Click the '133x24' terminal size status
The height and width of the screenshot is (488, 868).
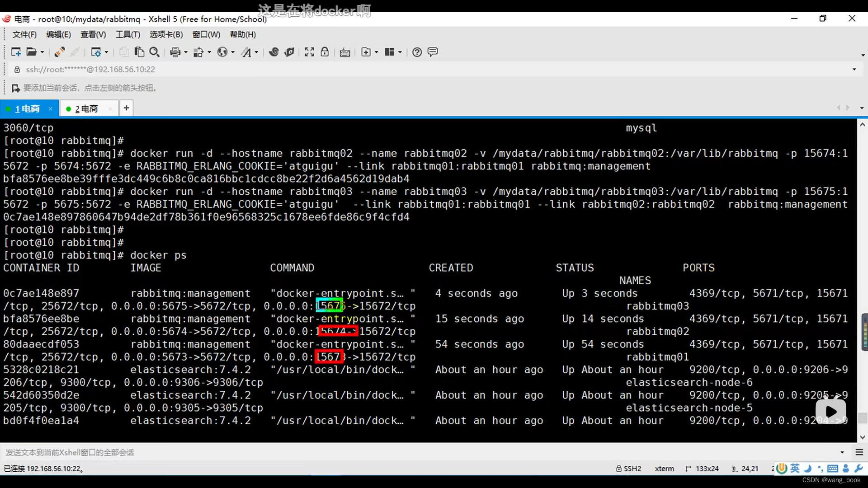tap(702, 469)
